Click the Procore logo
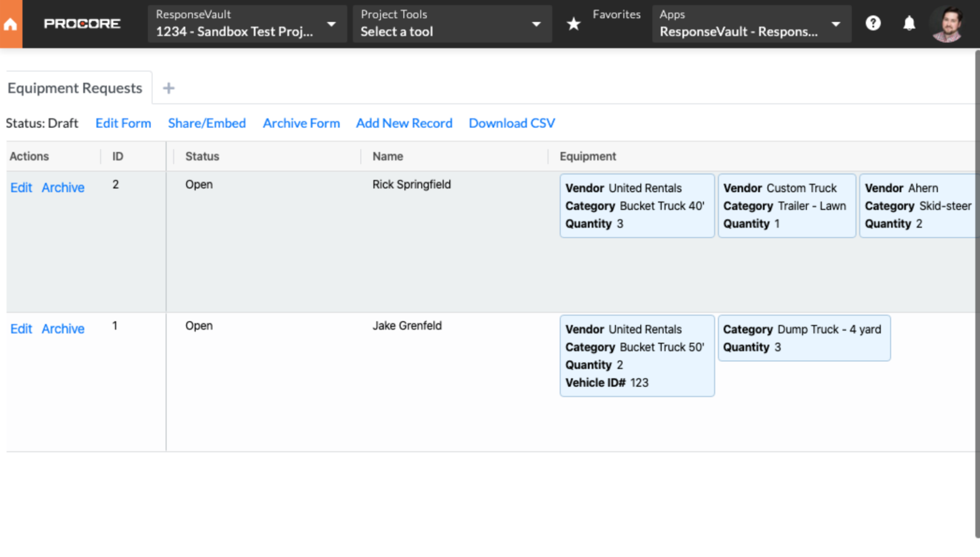This screenshot has height=557, width=980. pyautogui.click(x=82, y=23)
